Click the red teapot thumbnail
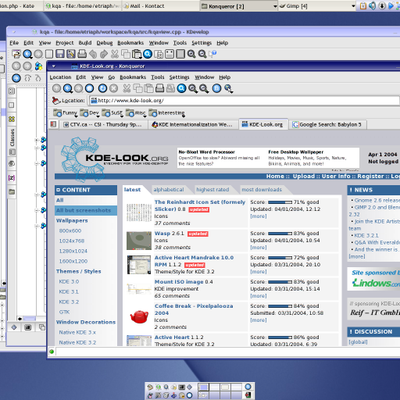Screen dimensions: 400x400 pyautogui.click(x=139, y=316)
